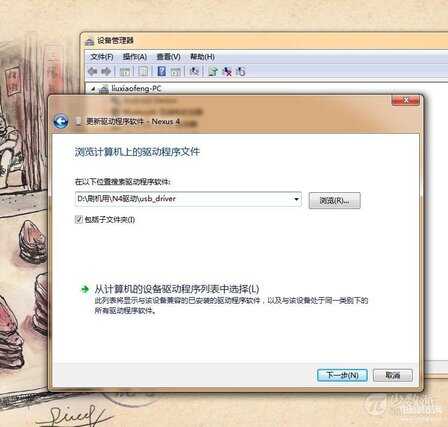Viewport: 448px width, 427px height.
Task: Click the 取消 cancel button
Action: pyautogui.click(x=393, y=375)
